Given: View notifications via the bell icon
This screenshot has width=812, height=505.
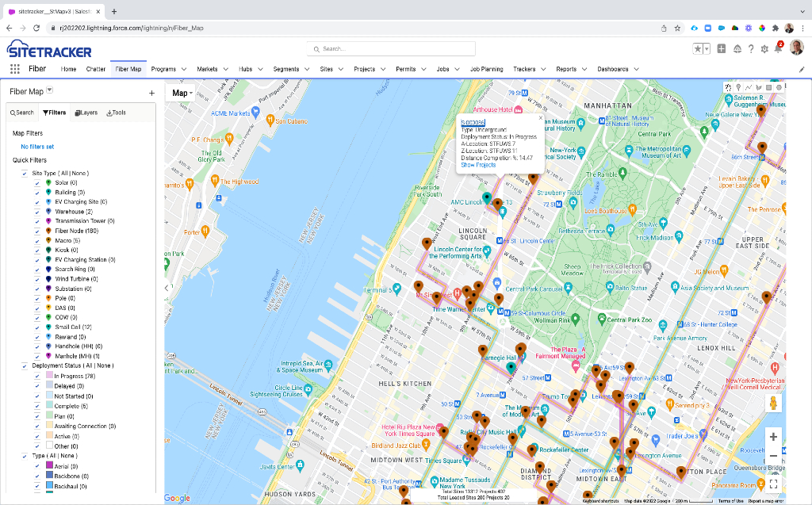Looking at the screenshot, I should click(778, 48).
